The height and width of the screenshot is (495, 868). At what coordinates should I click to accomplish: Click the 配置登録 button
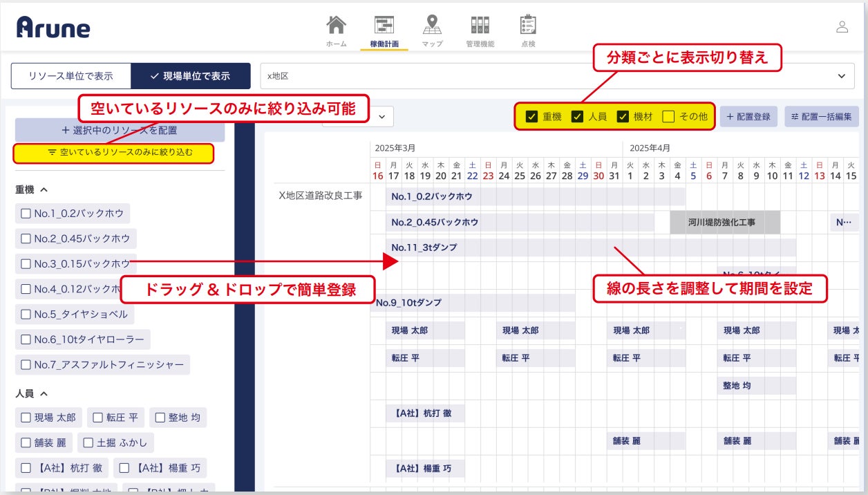pos(748,117)
